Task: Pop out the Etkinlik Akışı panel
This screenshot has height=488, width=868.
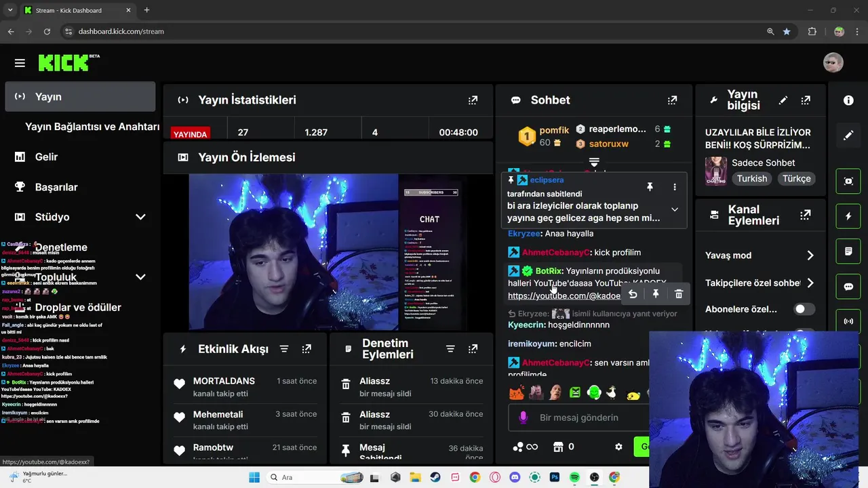Action: 307,349
